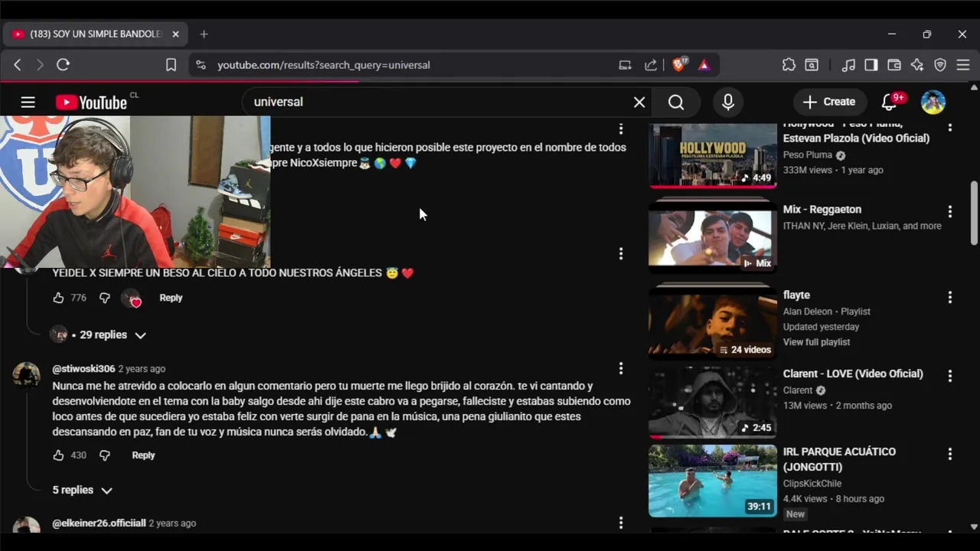Dislike the @stiwoski306 comment
980x551 pixels.
[105, 455]
